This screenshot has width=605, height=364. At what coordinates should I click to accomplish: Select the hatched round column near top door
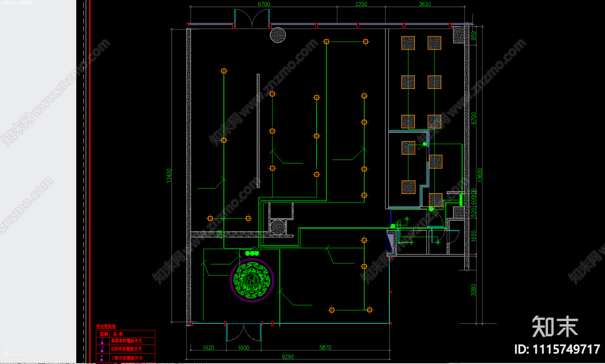[278, 35]
